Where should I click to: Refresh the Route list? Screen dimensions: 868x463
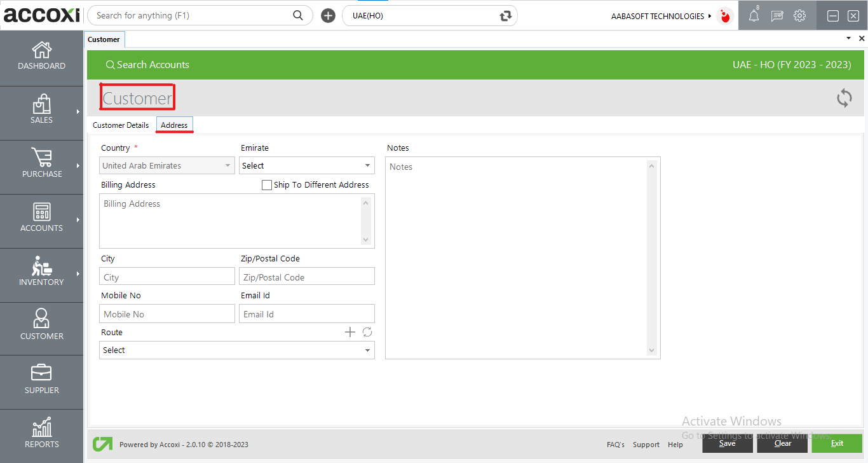point(367,331)
